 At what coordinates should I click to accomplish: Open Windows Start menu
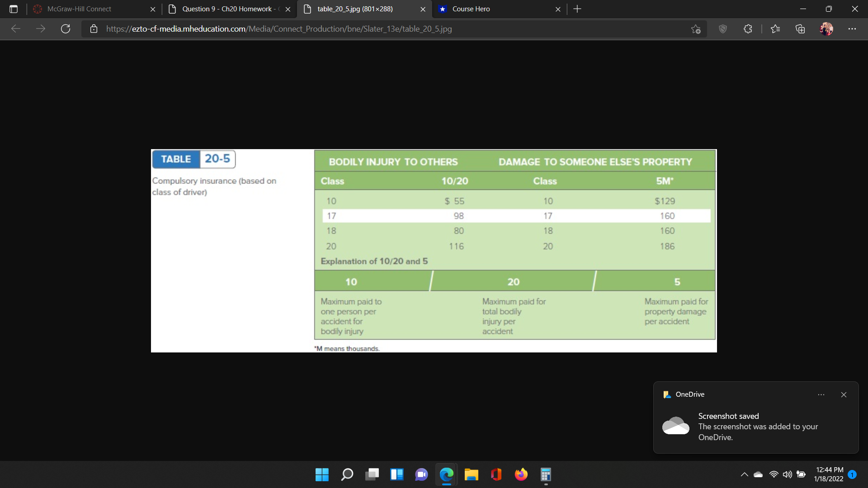322,474
